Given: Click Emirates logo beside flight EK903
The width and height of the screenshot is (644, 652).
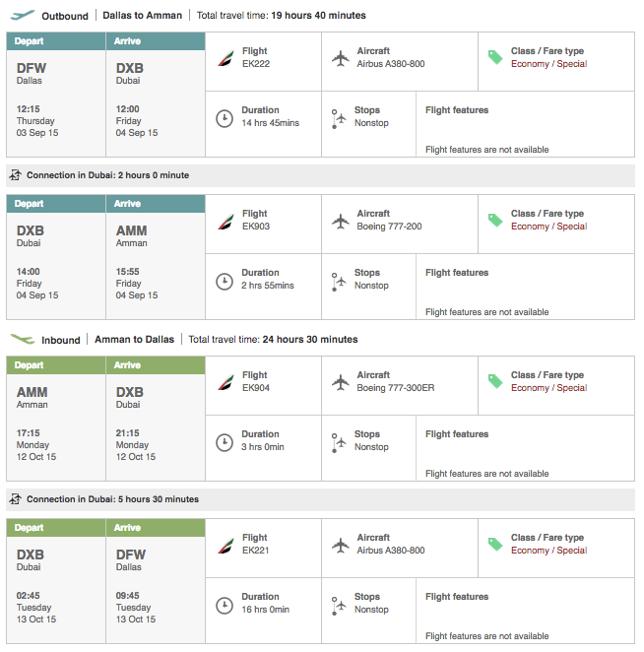Looking at the screenshot, I should [225, 220].
